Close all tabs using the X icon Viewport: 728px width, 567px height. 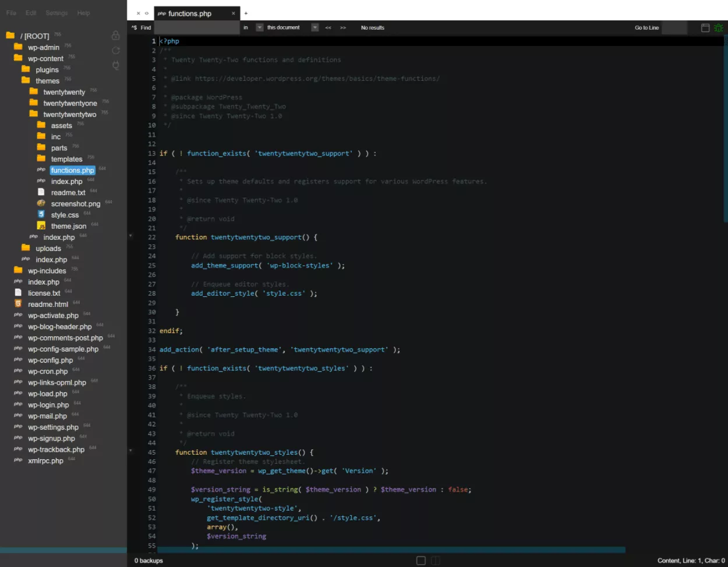138,13
